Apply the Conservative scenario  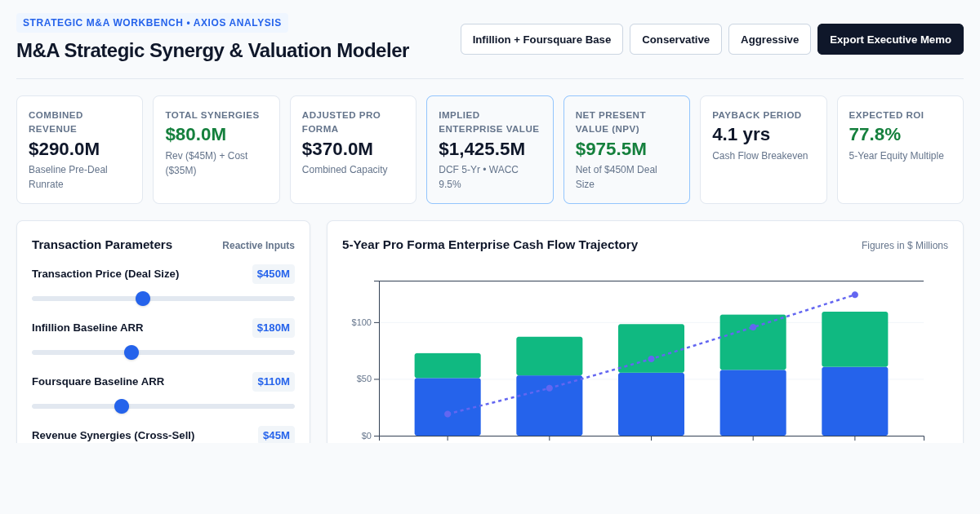675,39
